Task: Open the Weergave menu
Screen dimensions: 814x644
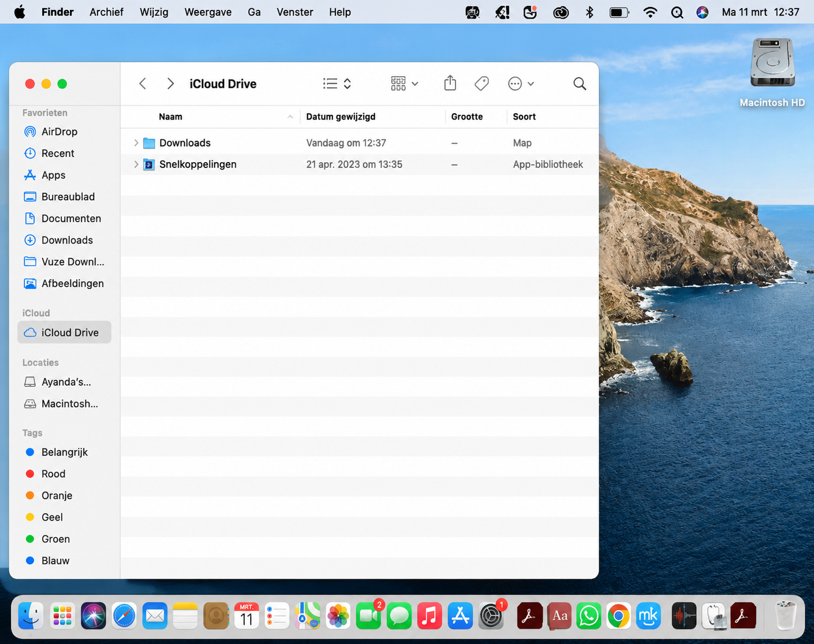Action: point(208,12)
